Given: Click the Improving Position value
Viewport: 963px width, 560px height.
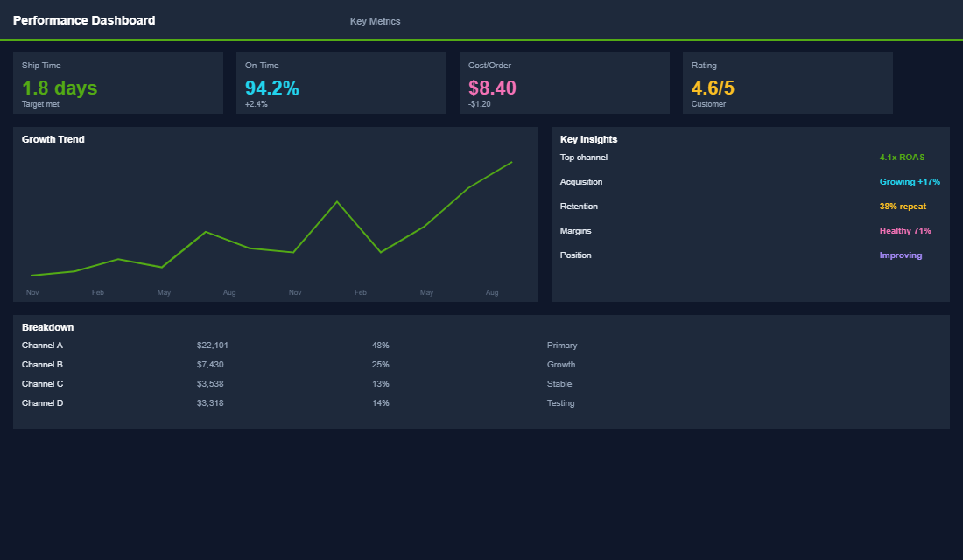Looking at the screenshot, I should (x=900, y=255).
